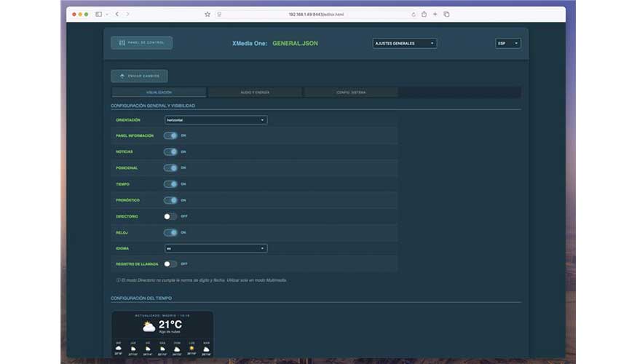
Task: Turn off the Tiempo switch
Action: pyautogui.click(x=170, y=184)
